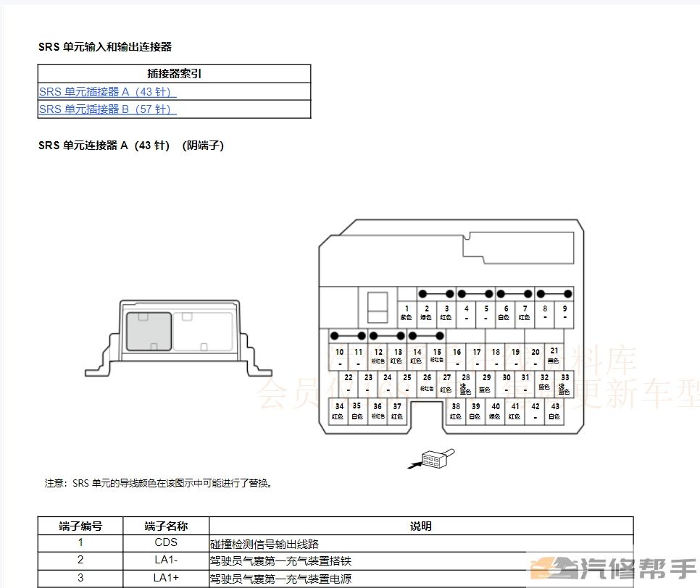Select description 驾驶员气囊第一充气装置搭铁
The height and width of the screenshot is (588, 700).
click(x=281, y=561)
